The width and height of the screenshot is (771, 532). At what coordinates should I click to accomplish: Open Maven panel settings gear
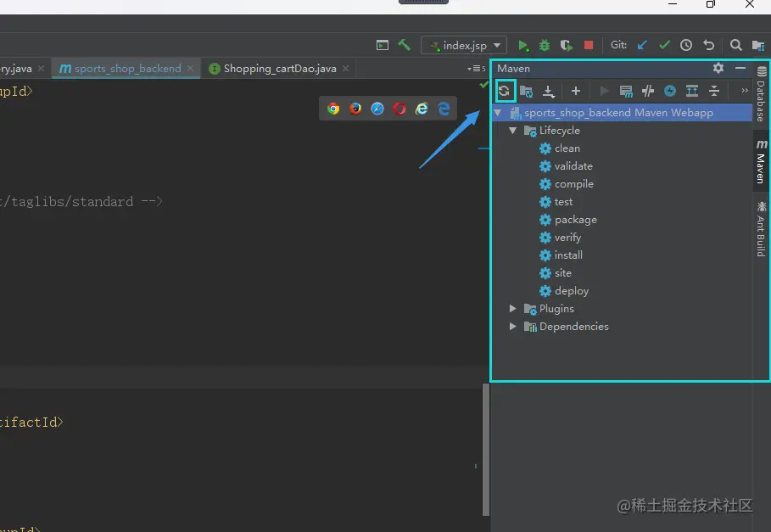(718, 68)
